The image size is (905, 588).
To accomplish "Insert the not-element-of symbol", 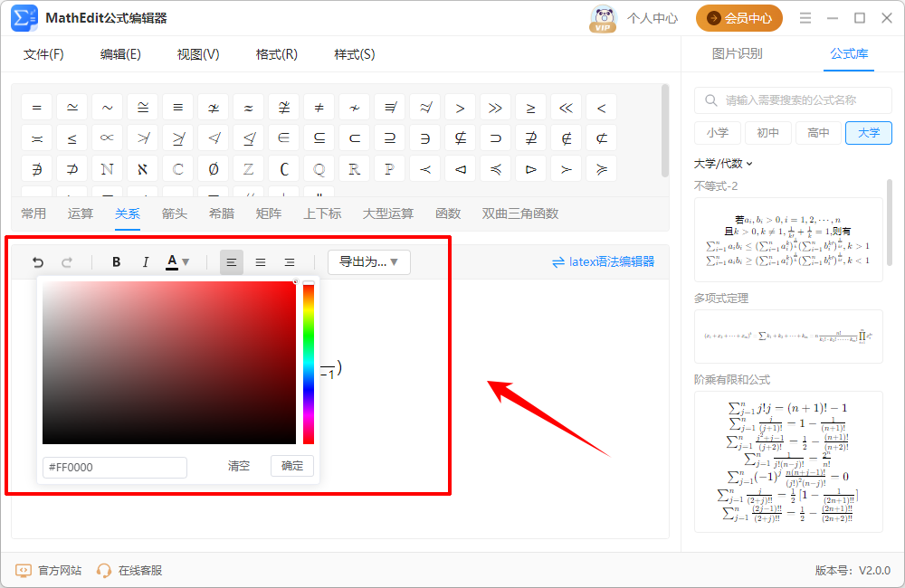I will 567,138.
